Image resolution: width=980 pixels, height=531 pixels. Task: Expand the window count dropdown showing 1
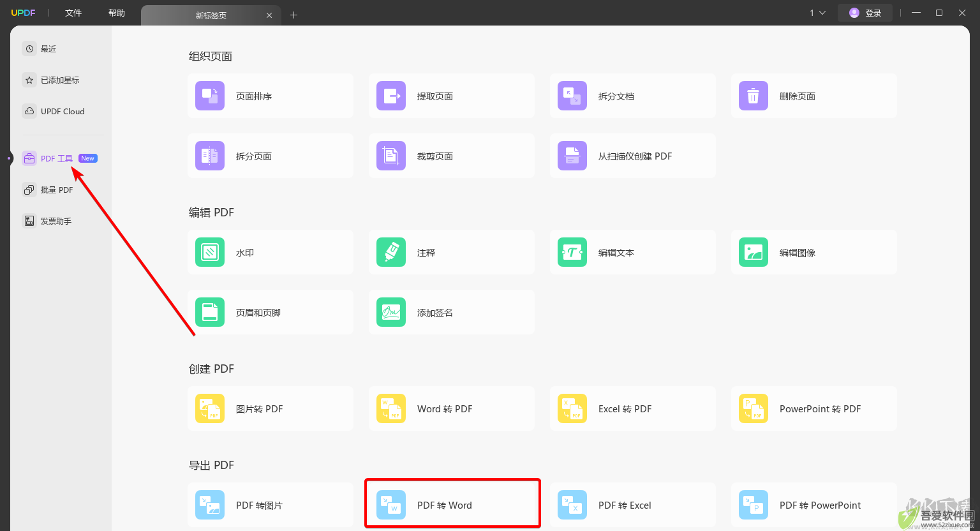[818, 13]
